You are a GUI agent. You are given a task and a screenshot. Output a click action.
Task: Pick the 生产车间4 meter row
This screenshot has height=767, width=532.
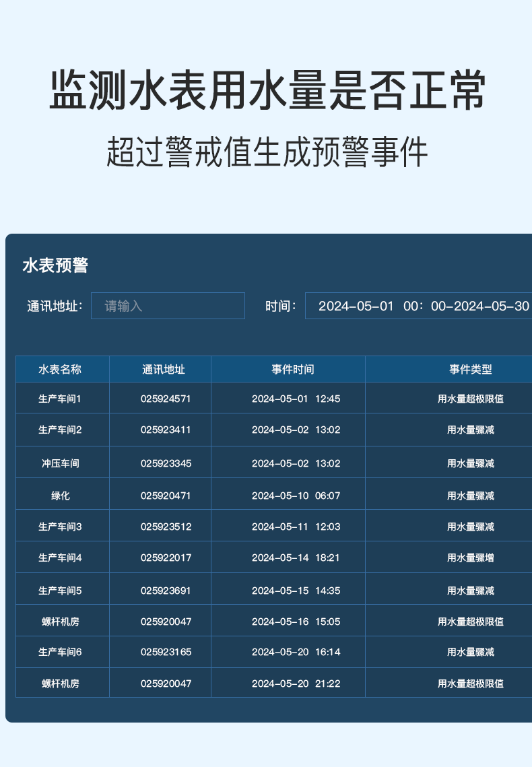60,558
